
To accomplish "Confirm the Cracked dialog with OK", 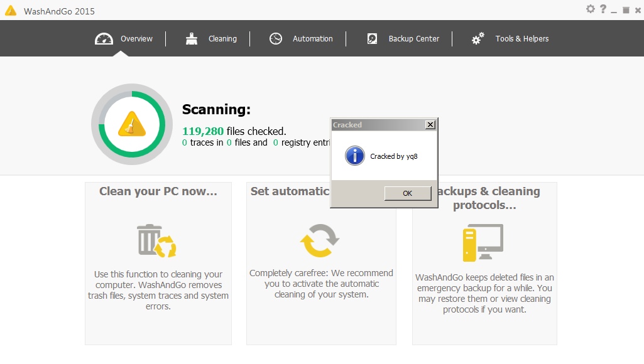I will (408, 193).
